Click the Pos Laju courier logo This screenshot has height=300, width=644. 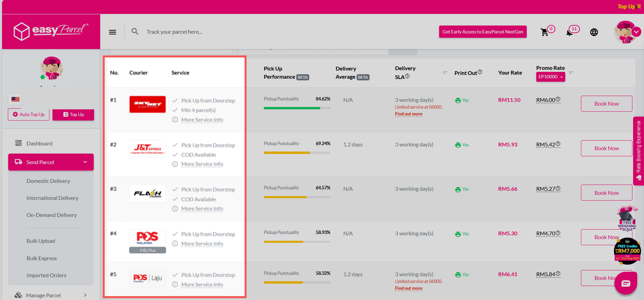click(x=148, y=278)
